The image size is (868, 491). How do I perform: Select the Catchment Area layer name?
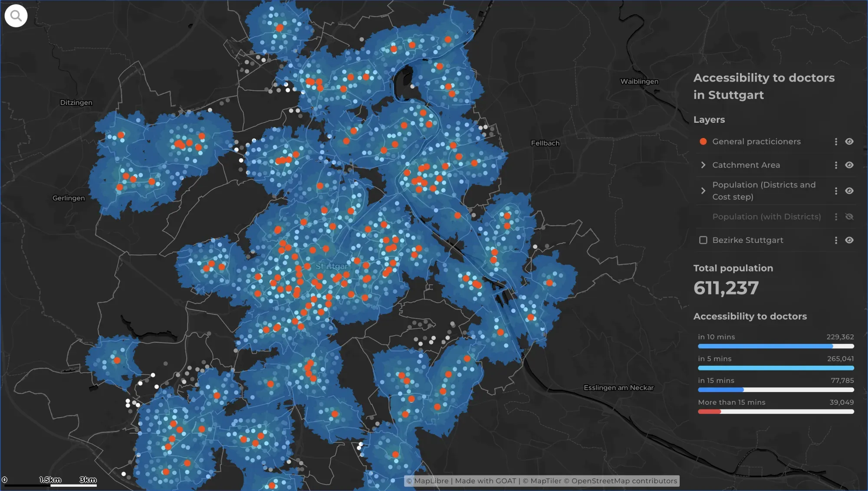(x=746, y=165)
